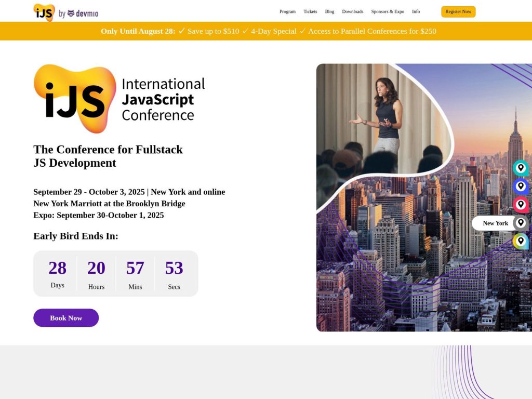This screenshot has width=532, height=399.
Task: Click the multicolor location pin at bottom
Action: (x=521, y=241)
